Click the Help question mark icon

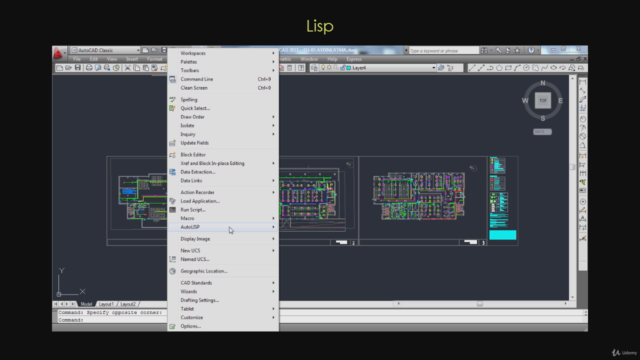531,50
